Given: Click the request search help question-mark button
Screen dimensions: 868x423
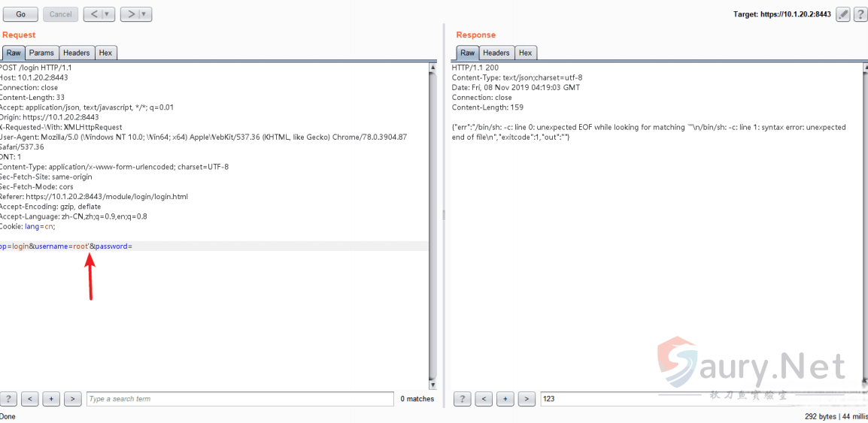Looking at the screenshot, I should pyautogui.click(x=8, y=399).
